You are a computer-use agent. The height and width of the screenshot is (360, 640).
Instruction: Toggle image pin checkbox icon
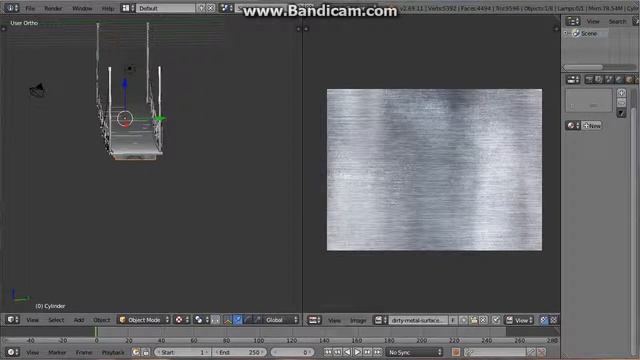point(496,320)
